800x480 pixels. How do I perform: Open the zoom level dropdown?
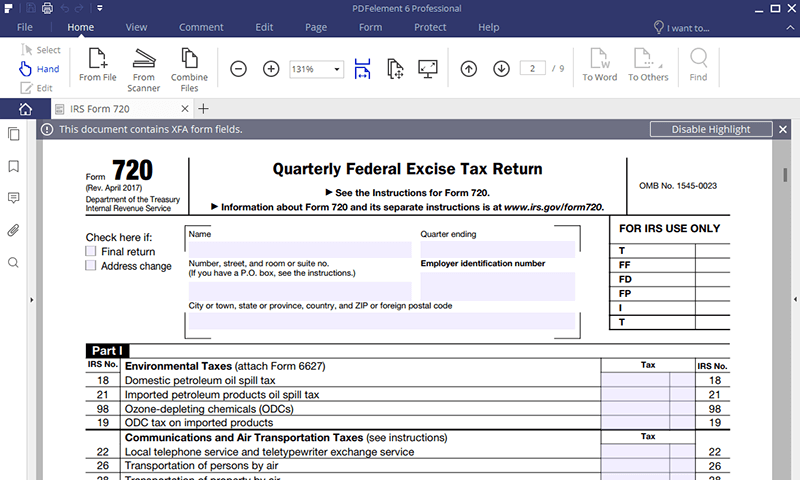337,69
